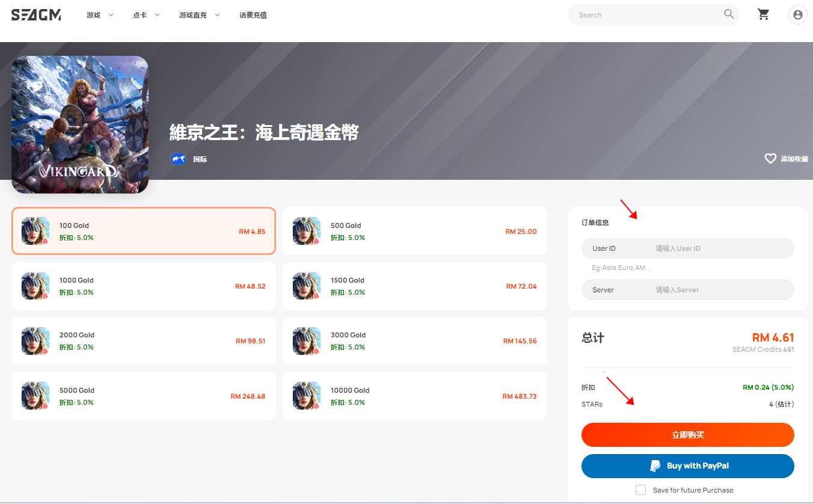Image resolution: width=813 pixels, height=504 pixels.
Task: Open the shopping cart
Action: tap(764, 14)
